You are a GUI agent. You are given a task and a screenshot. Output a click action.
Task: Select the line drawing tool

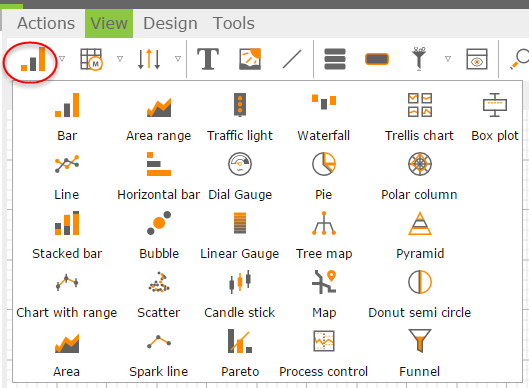(292, 59)
